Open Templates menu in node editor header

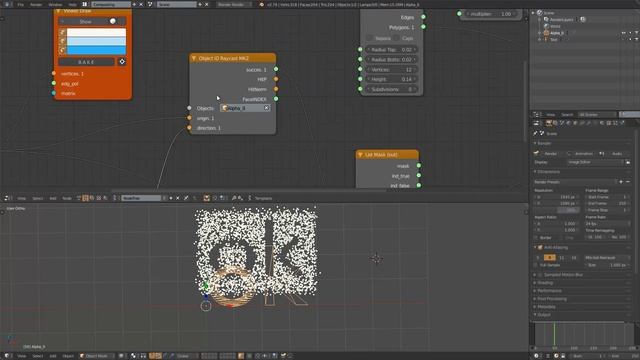click(263, 198)
